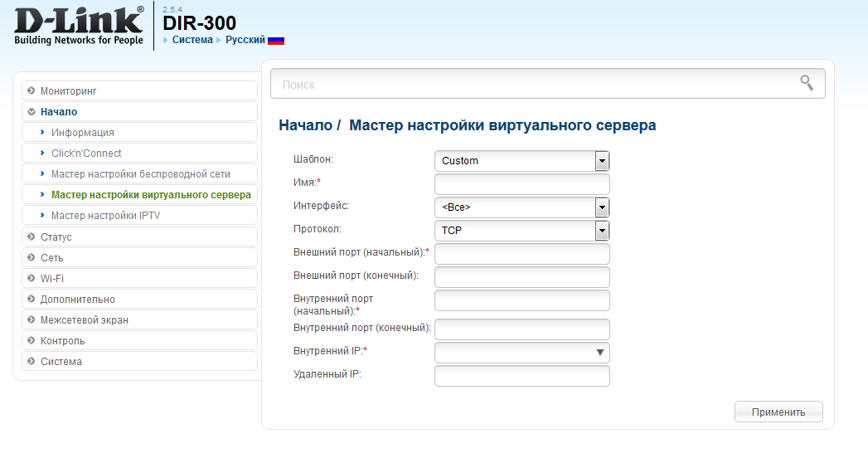Open the Шаблон dropdown showing Custom
The height and width of the screenshot is (468, 868).
pyautogui.click(x=522, y=161)
